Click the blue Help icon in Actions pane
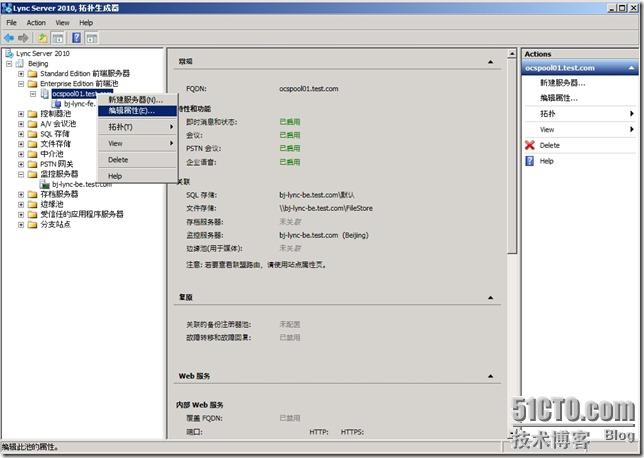The width and height of the screenshot is (644, 458). coord(530,161)
